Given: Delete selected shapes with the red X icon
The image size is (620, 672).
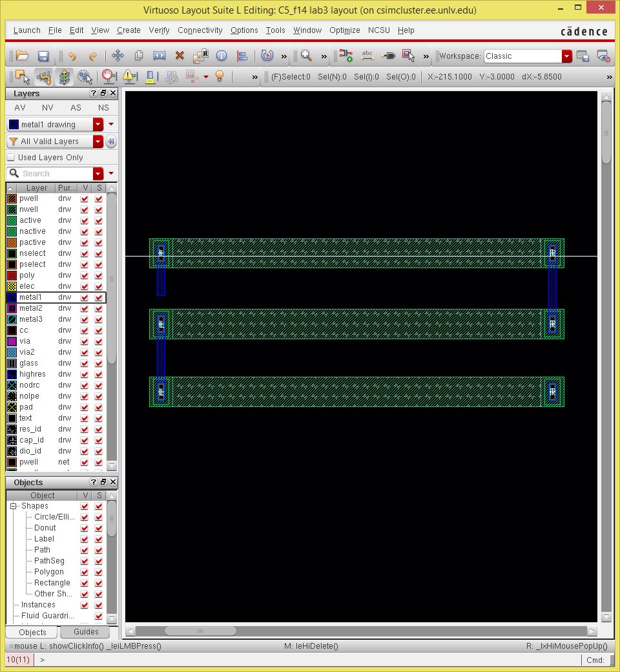Looking at the screenshot, I should [x=179, y=56].
